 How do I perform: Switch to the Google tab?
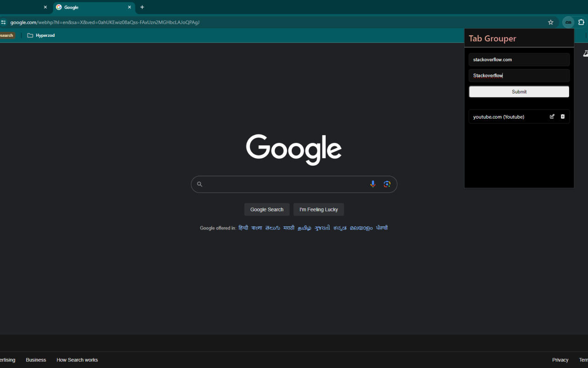pyautogui.click(x=94, y=7)
